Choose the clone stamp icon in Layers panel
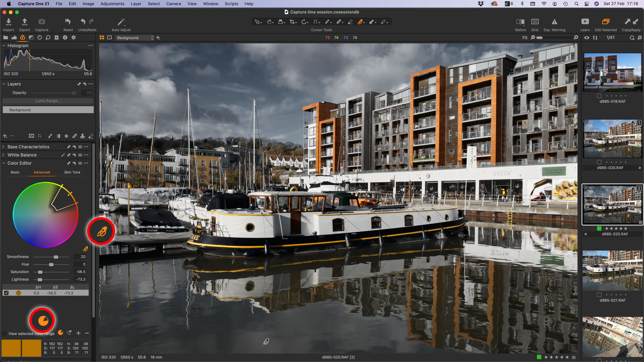Image resolution: width=644 pixels, height=362 pixels. [82, 136]
